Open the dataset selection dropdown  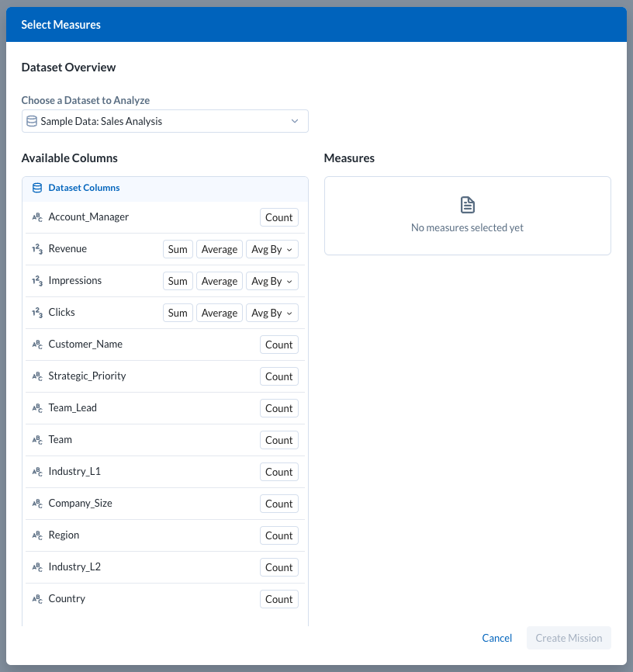coord(164,121)
